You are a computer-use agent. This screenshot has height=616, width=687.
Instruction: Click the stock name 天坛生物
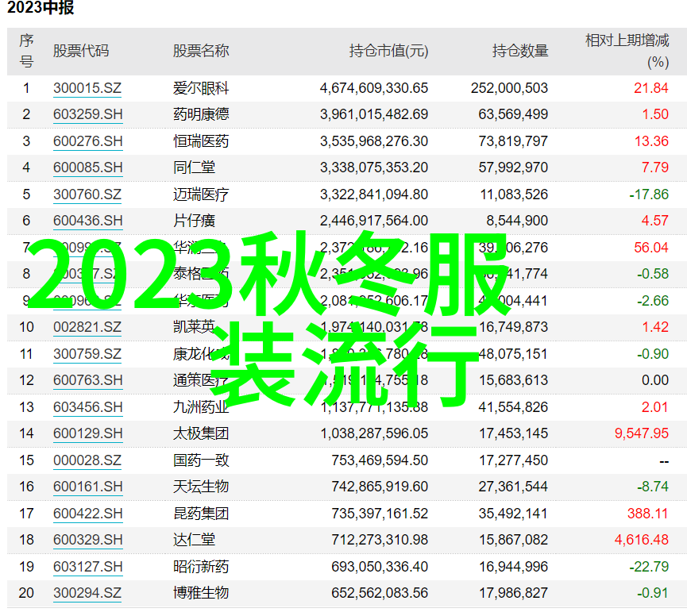(201, 487)
